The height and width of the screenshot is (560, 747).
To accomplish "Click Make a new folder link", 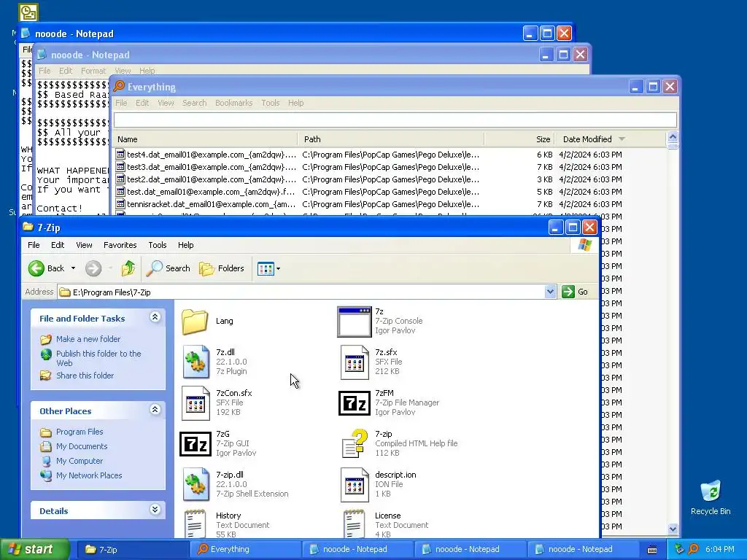I will tap(88, 339).
